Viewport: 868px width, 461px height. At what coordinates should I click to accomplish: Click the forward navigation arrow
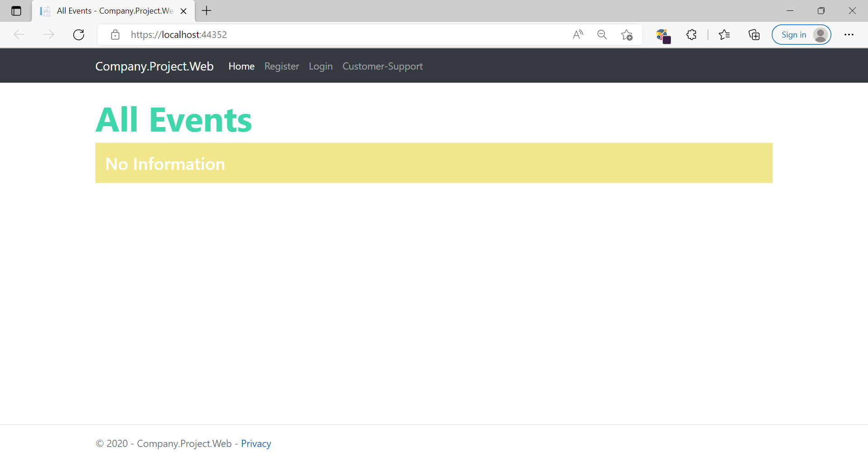[49, 34]
